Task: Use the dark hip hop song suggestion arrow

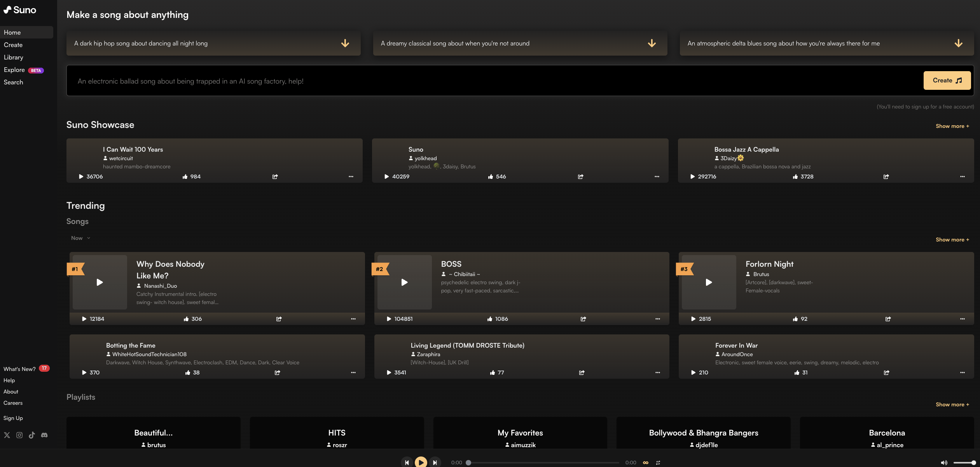Action: pyautogui.click(x=345, y=43)
